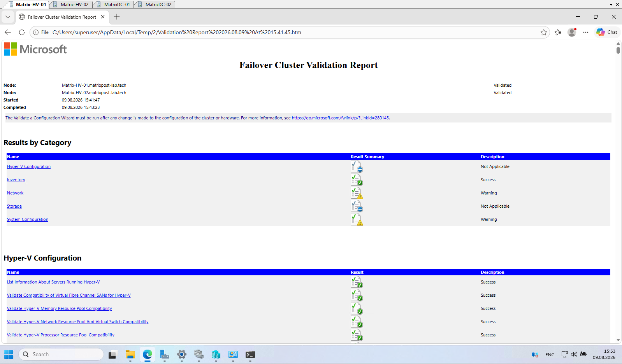
Task: Open volume speaker tray icon
Action: [x=574, y=354]
